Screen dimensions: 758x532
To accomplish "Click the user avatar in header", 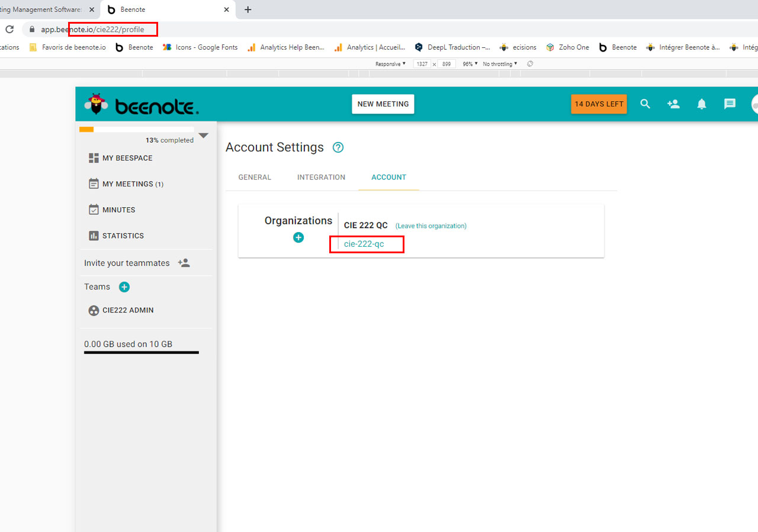I will (754, 104).
